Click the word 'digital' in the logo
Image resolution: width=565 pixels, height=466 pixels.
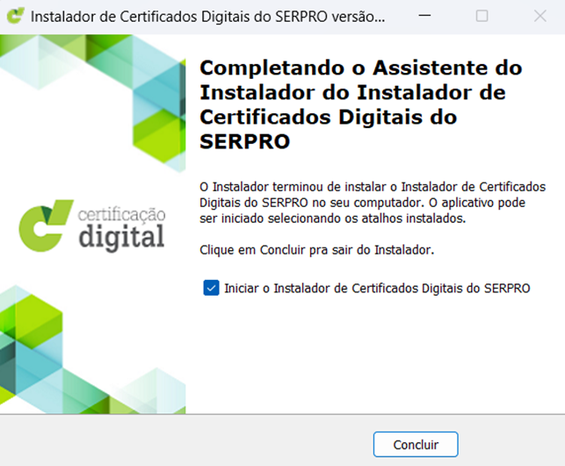pyautogui.click(x=121, y=237)
